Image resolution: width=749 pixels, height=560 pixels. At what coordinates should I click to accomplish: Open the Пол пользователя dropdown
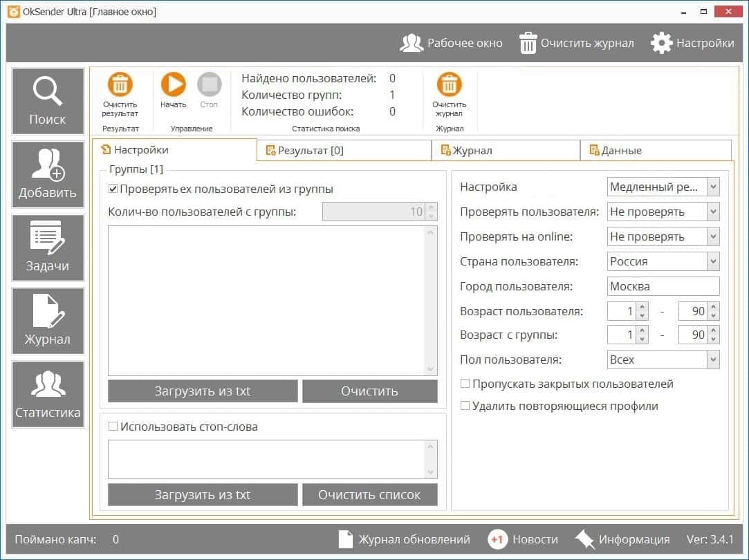pos(663,360)
